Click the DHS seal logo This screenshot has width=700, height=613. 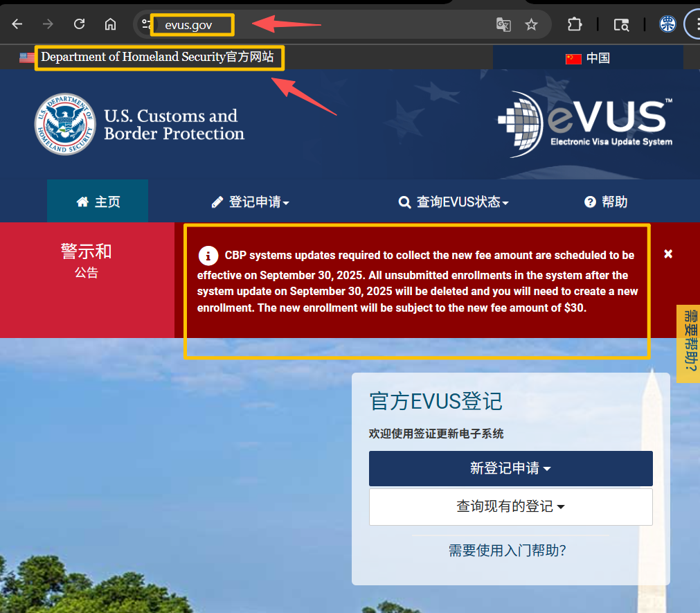tap(65, 125)
